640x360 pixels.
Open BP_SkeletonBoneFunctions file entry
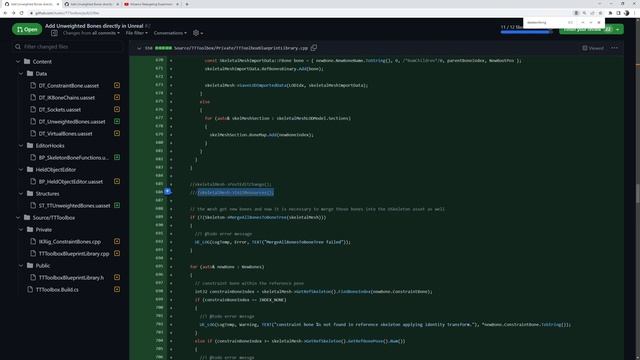point(73,158)
